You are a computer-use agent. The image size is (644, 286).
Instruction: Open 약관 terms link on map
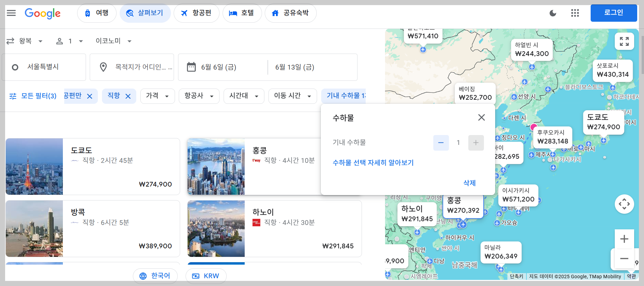pos(631,277)
